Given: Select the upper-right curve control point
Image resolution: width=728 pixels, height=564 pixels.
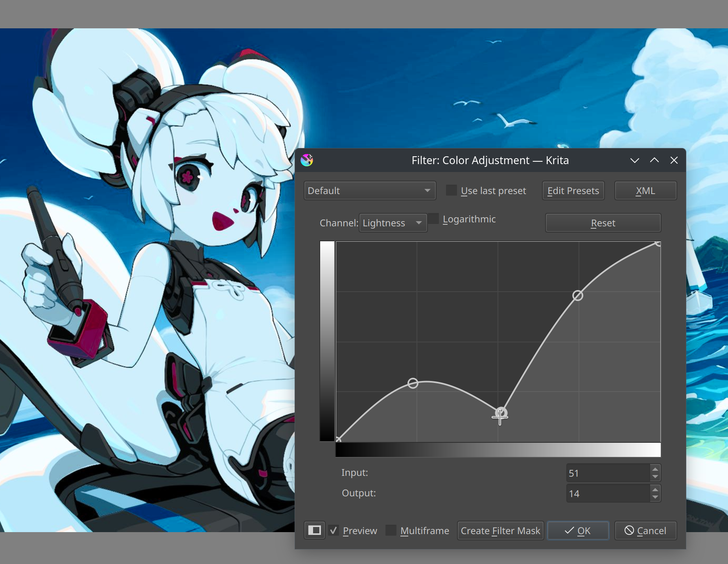Looking at the screenshot, I should coord(577,296).
